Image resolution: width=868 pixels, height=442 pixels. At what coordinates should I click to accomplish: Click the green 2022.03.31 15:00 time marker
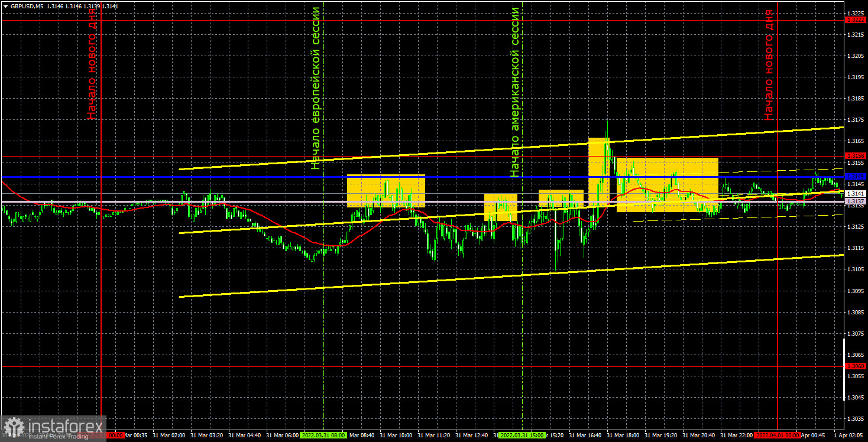click(522, 435)
